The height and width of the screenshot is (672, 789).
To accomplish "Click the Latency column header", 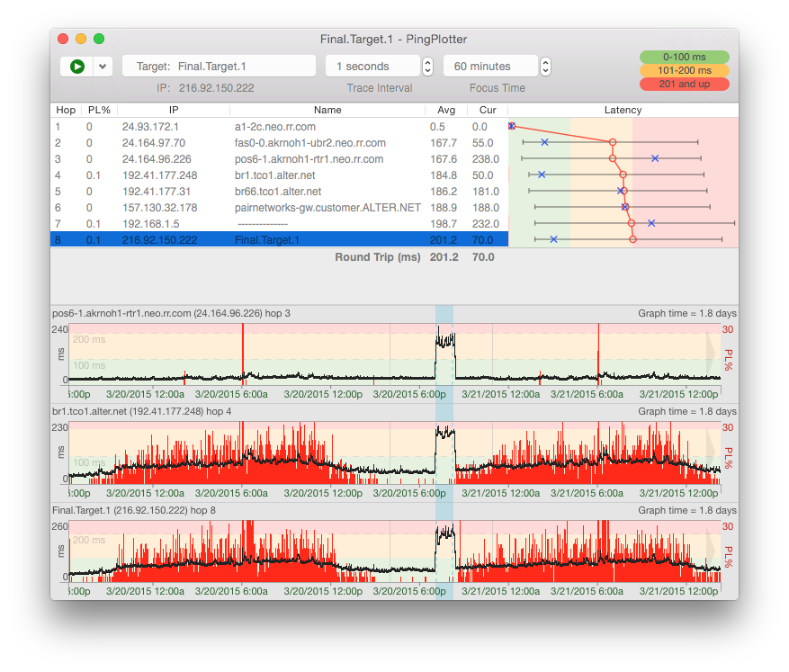I will pyautogui.click(x=623, y=110).
